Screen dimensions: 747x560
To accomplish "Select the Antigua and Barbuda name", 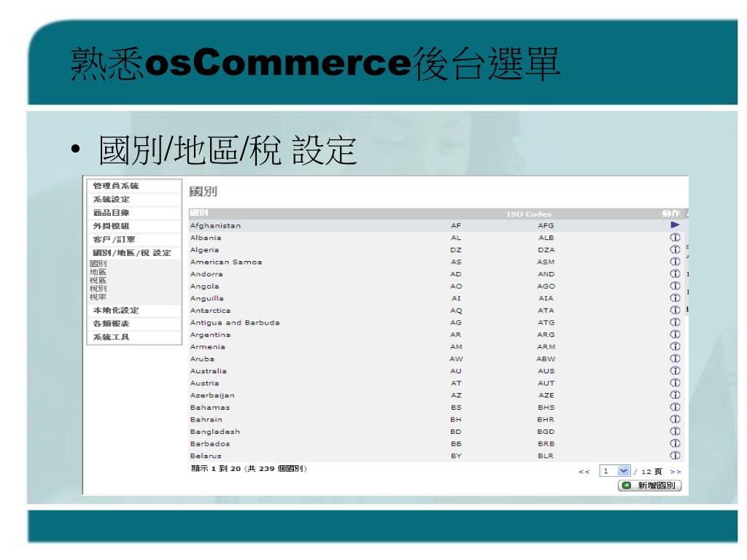I will (x=235, y=322).
